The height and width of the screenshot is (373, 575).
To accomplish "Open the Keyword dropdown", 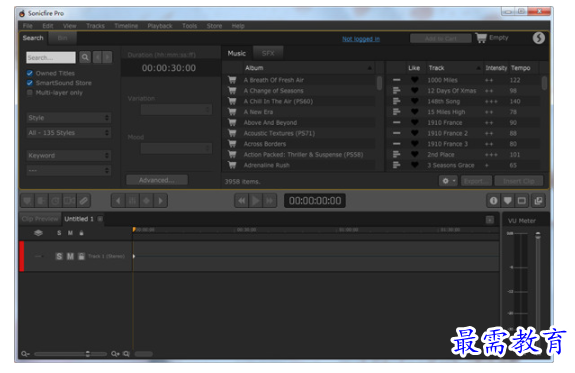I will [x=69, y=155].
